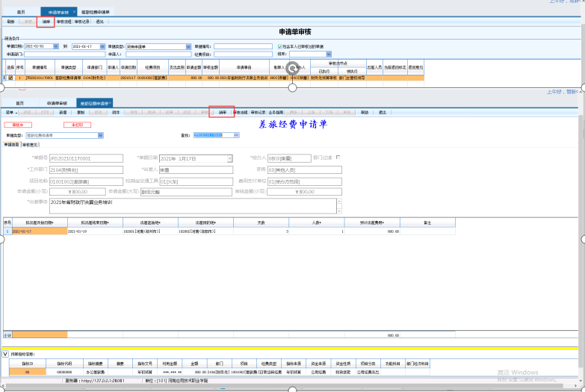Click the 拟出差开始日期 cell 2021-01-17

(x=40, y=231)
